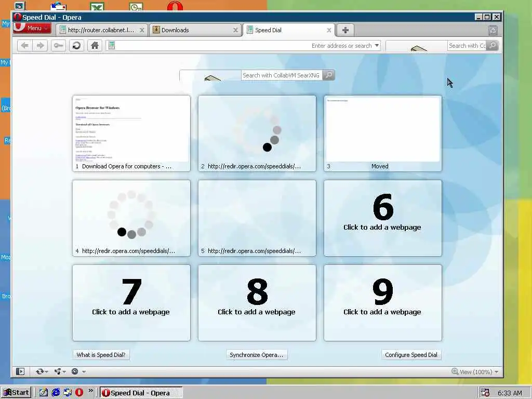Open the Windows Start button

pos(16,393)
